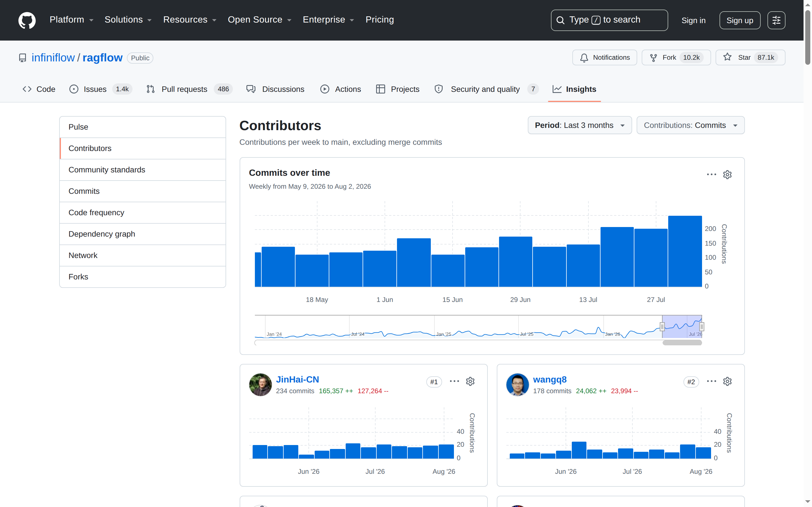Grab the left handle of timeline range slider
This screenshot has width=812, height=507.
click(x=662, y=327)
